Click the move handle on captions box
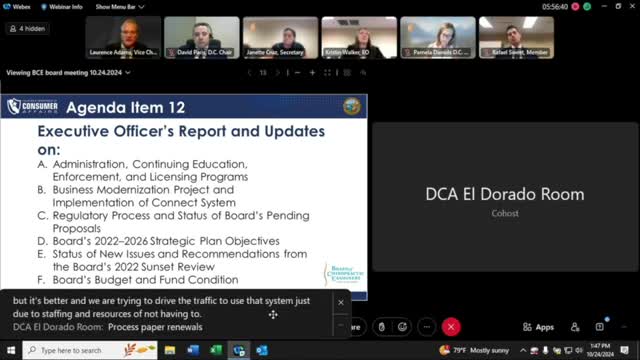The height and width of the screenshot is (360, 640). pos(273,315)
